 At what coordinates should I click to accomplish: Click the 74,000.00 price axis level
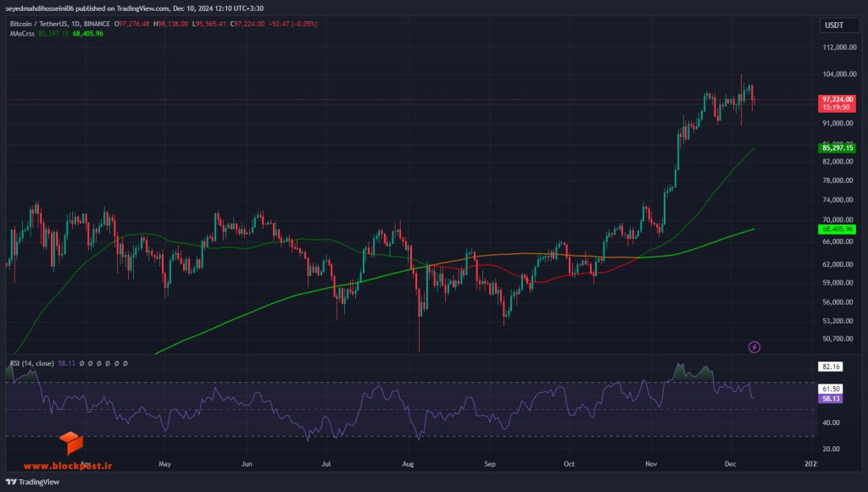pyautogui.click(x=838, y=200)
